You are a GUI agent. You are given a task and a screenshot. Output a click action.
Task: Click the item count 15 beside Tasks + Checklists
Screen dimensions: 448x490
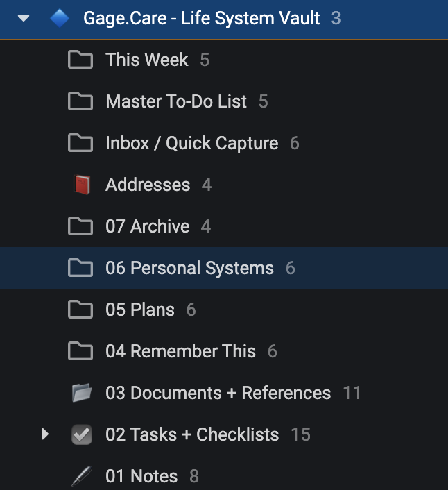point(301,434)
